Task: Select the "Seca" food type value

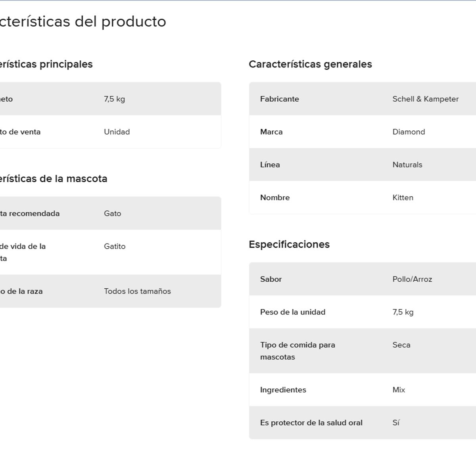Action: click(401, 345)
